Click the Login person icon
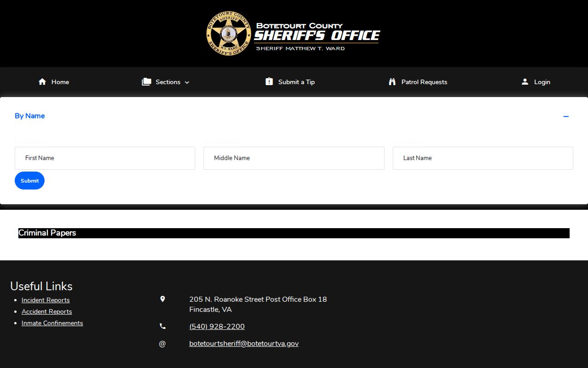This screenshot has height=368, width=588. click(x=525, y=82)
